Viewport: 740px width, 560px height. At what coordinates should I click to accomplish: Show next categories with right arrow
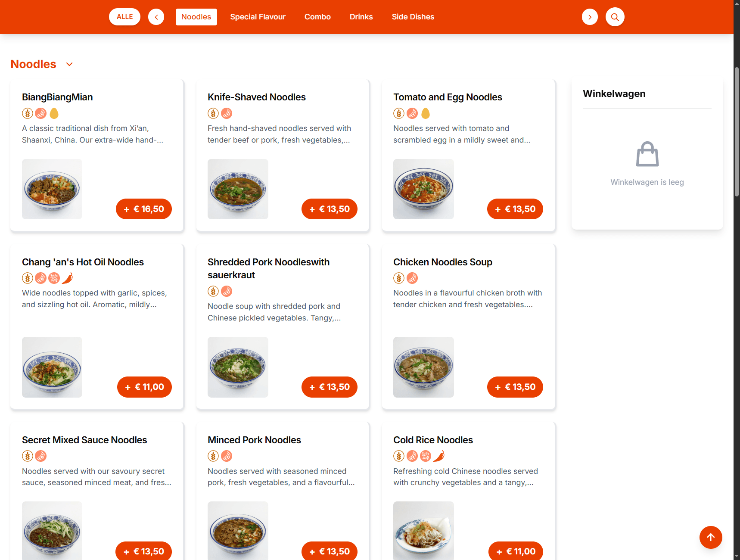(590, 17)
